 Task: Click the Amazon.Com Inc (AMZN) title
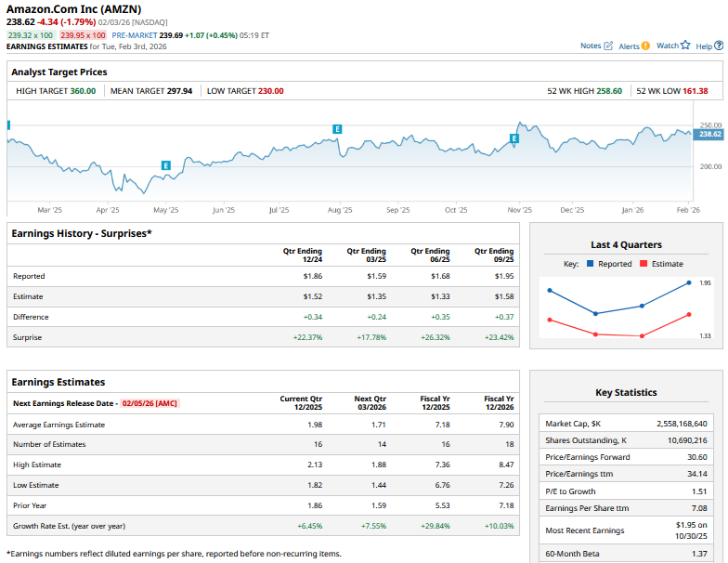point(71,7)
